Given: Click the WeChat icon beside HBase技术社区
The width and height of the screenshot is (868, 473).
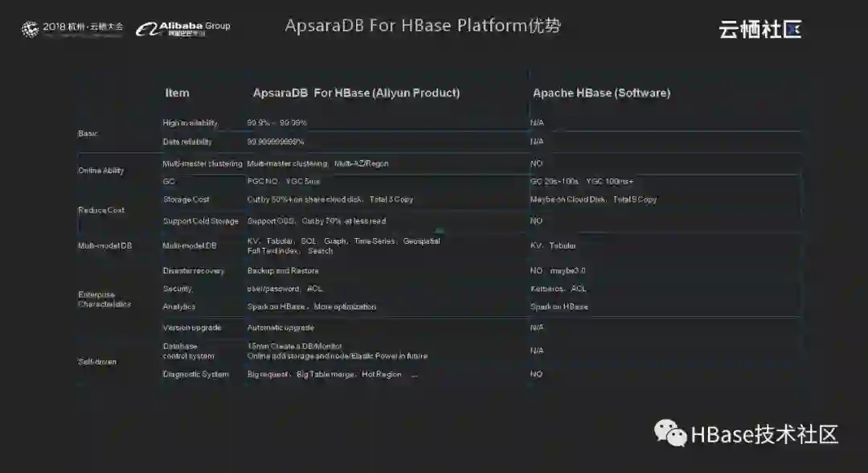Looking at the screenshot, I should coord(670,434).
